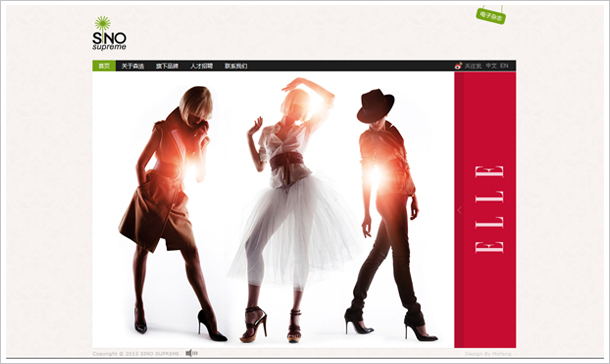
Task: Open the 联系我们 contact menu item
Action: tap(236, 66)
